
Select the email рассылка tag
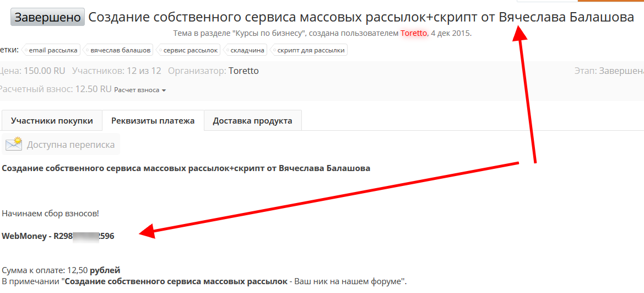coord(51,50)
